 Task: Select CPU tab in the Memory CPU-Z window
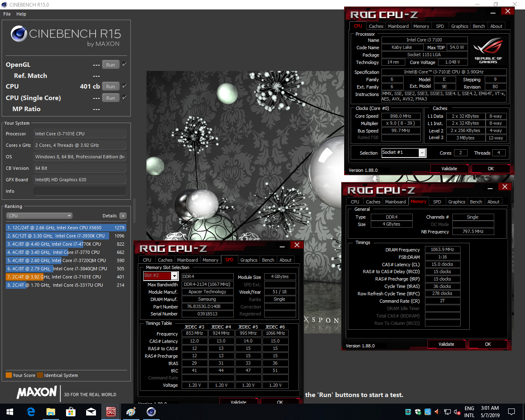[x=355, y=202]
